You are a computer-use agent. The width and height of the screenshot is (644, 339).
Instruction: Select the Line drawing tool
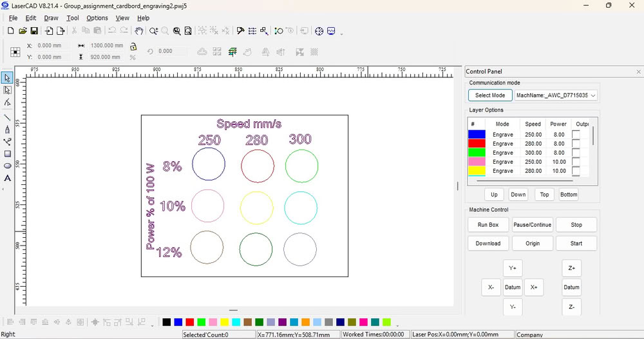pos(7,117)
